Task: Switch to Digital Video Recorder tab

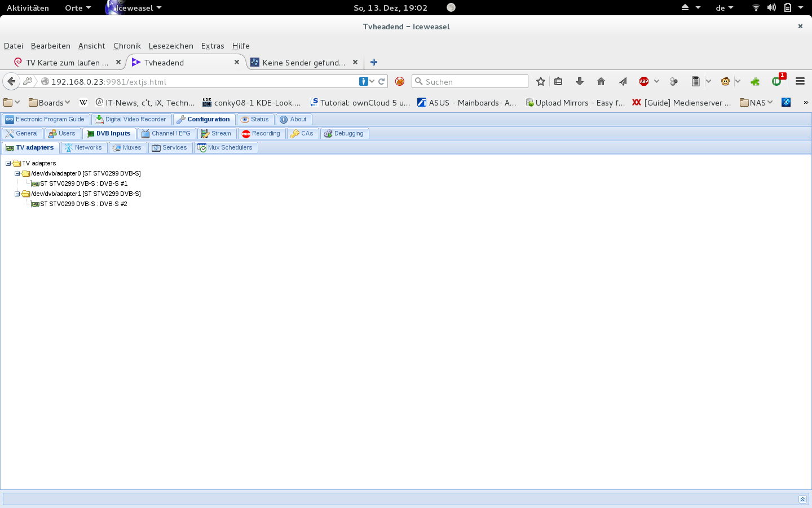Action: 130,119
